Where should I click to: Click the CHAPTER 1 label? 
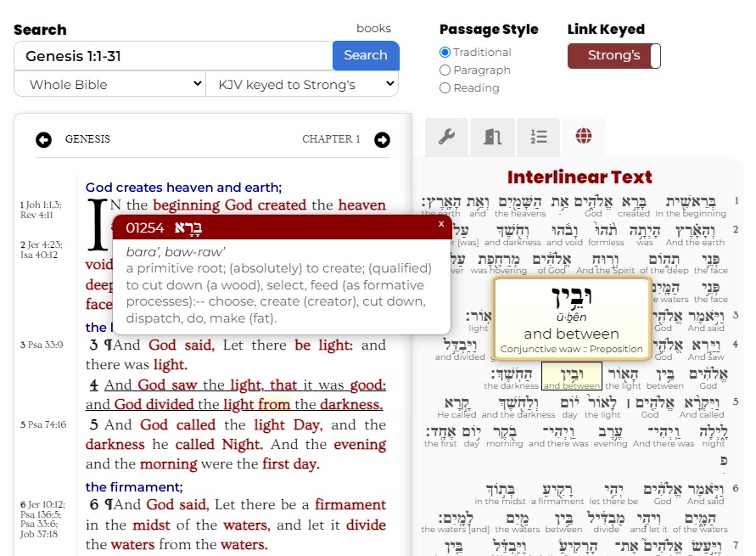coord(331,139)
